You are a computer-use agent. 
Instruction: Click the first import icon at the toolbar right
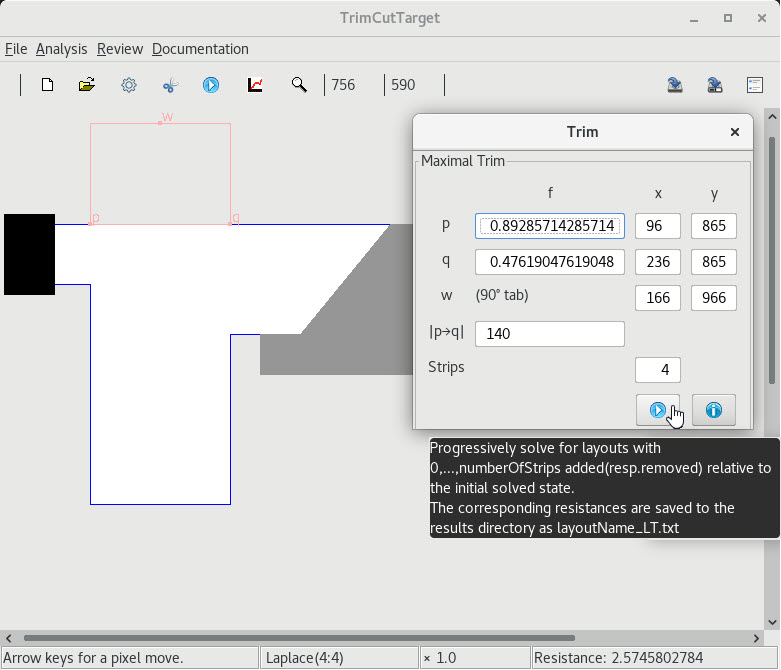(675, 85)
